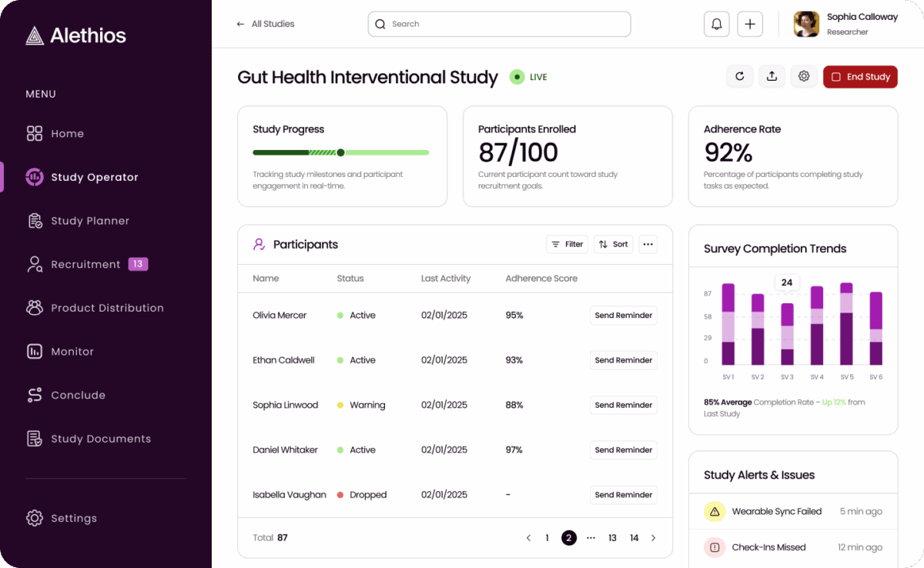Image resolution: width=924 pixels, height=568 pixels.
Task: Click the Product Distribution sidebar icon
Action: point(35,308)
